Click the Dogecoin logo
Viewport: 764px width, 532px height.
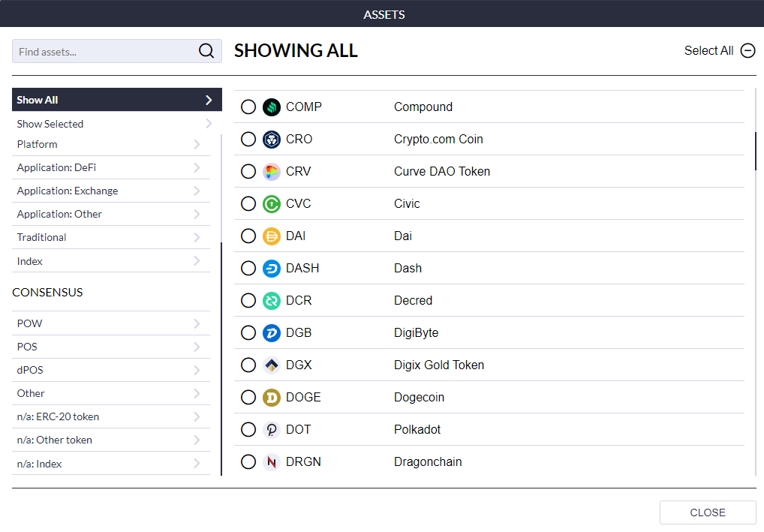(272, 398)
